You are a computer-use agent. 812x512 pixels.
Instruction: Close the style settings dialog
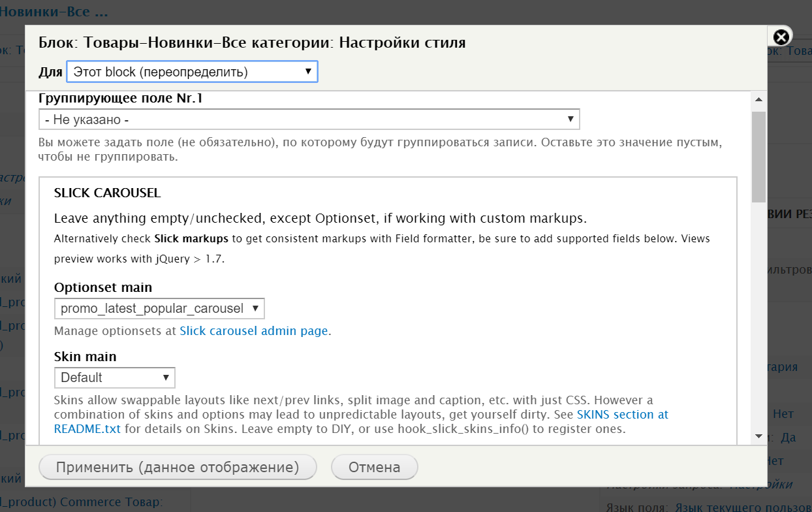tap(781, 37)
